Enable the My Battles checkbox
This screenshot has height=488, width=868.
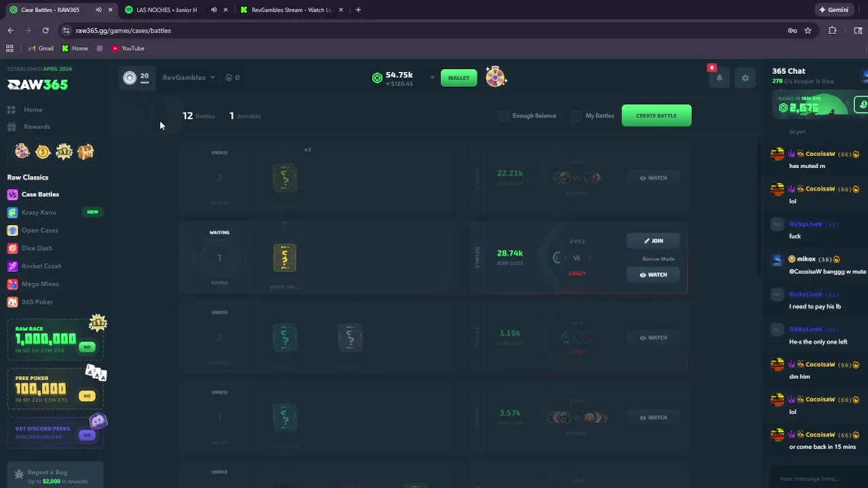[576, 116]
